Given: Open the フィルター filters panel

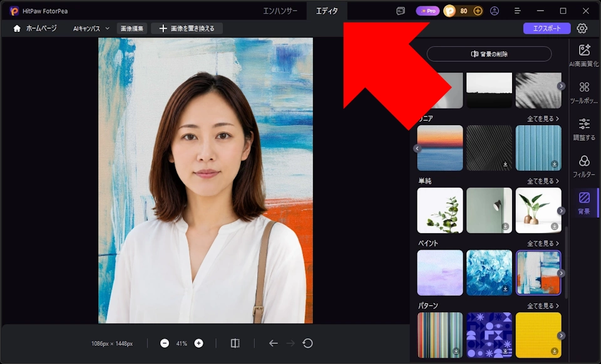Looking at the screenshot, I should tap(583, 166).
